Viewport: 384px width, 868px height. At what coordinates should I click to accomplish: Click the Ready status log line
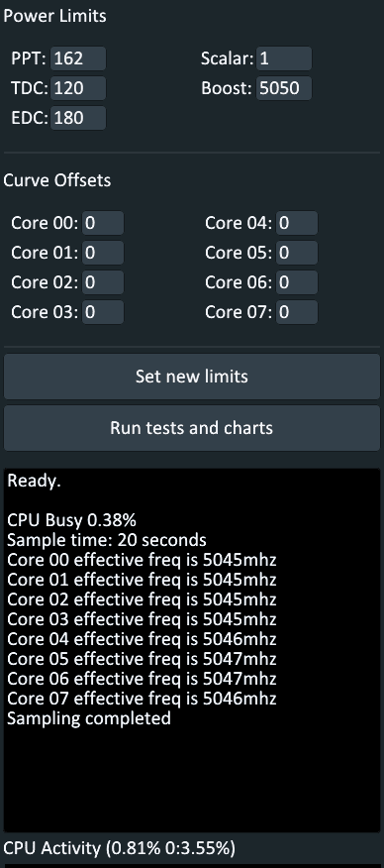(x=34, y=481)
